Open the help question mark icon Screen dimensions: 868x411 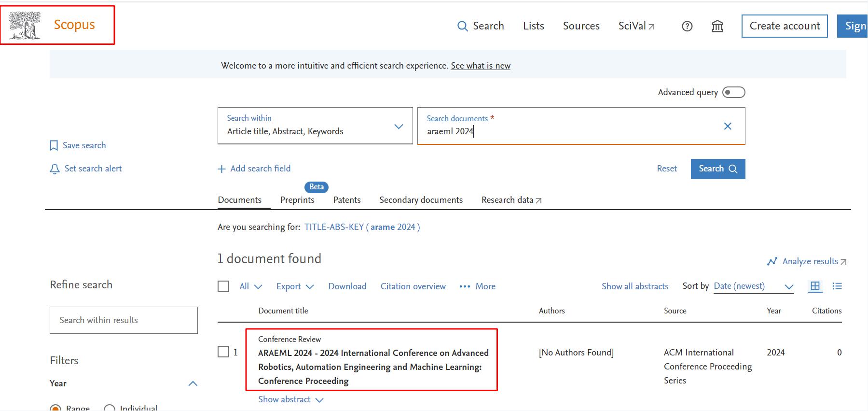pos(687,26)
